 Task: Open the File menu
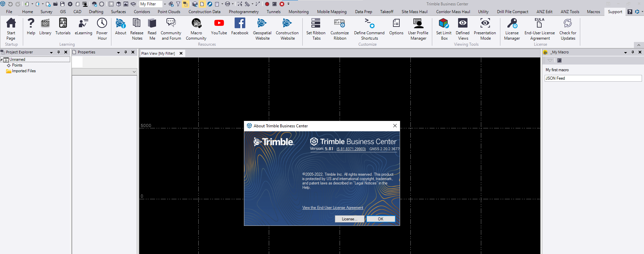point(9,12)
